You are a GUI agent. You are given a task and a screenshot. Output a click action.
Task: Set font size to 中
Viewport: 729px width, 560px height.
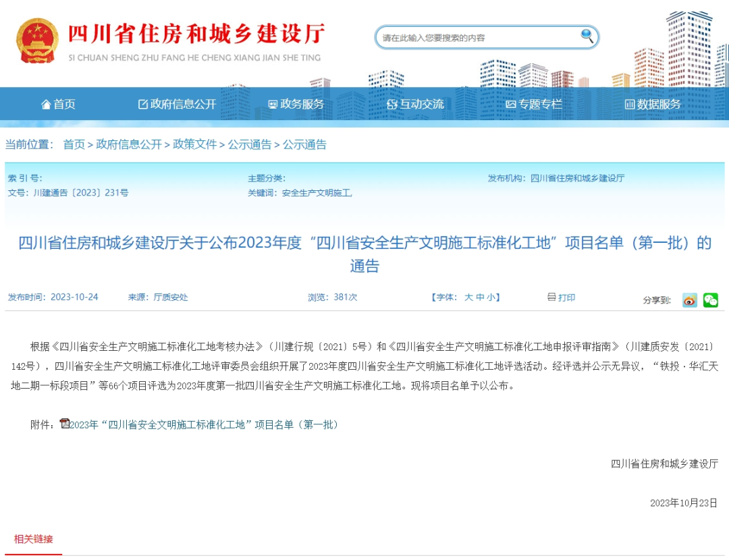point(479,298)
